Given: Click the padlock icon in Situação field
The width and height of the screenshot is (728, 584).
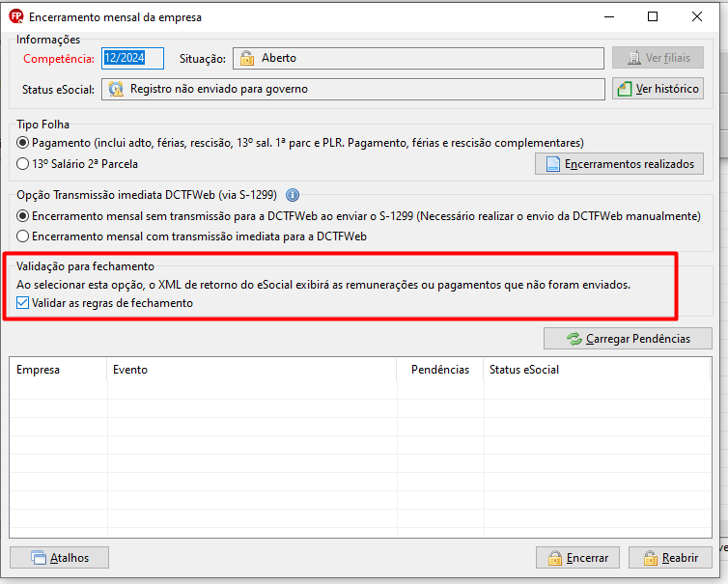Looking at the screenshot, I should pos(247,59).
